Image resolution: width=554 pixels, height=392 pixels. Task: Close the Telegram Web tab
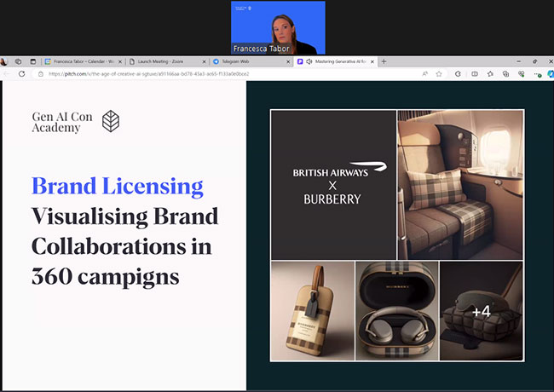288,62
